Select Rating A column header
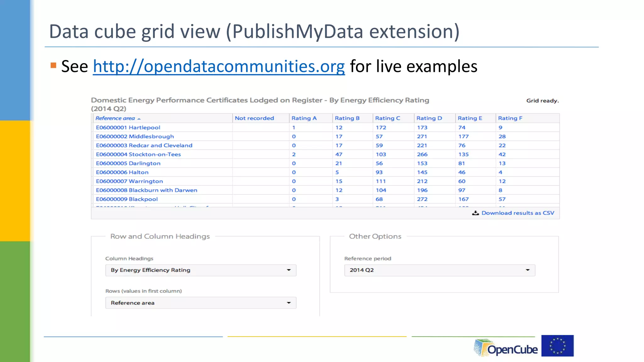The height and width of the screenshot is (362, 644). pyautogui.click(x=304, y=118)
